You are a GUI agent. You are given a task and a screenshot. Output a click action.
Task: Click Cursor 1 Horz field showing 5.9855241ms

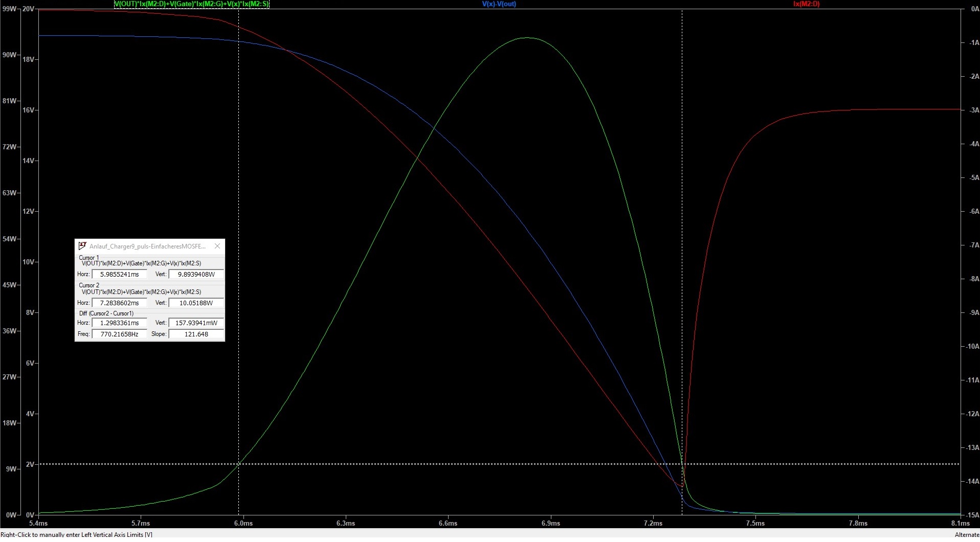[x=120, y=275]
